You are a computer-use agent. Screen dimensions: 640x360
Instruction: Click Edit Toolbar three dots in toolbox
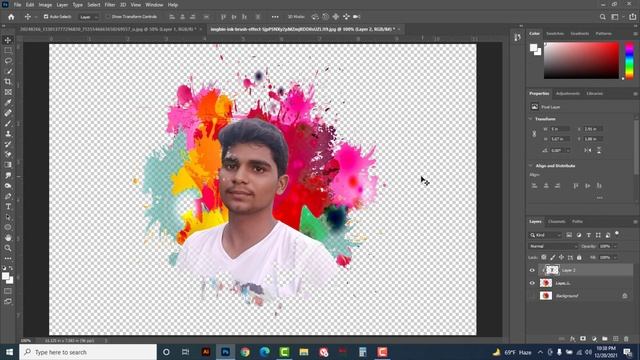point(8,258)
